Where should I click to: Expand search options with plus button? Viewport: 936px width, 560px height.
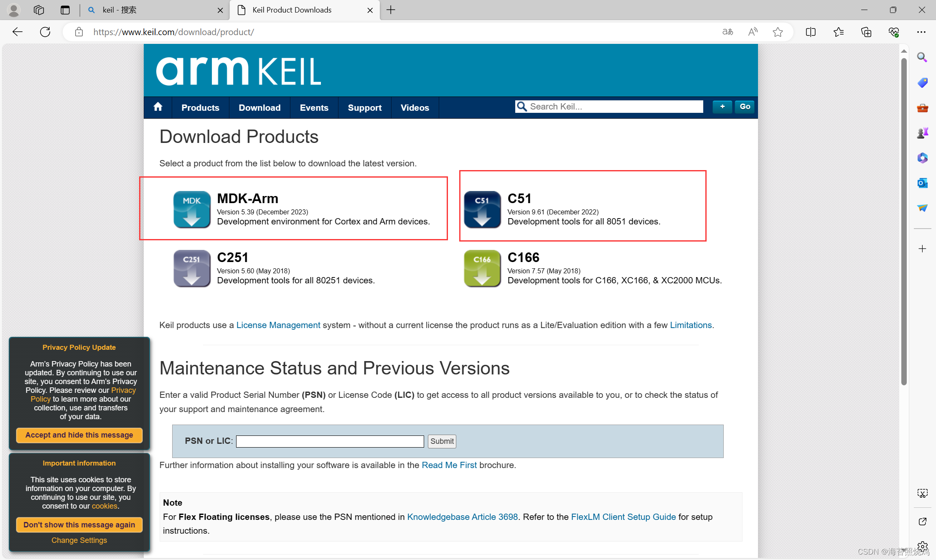pyautogui.click(x=722, y=107)
